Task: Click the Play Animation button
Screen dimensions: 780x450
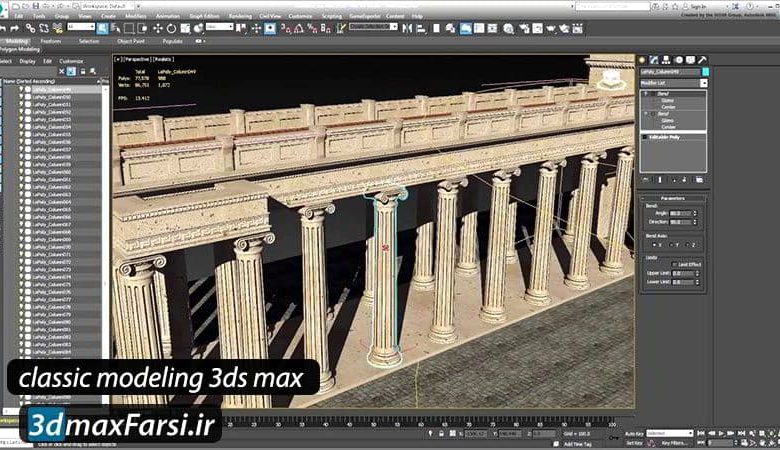Action: coord(721,434)
